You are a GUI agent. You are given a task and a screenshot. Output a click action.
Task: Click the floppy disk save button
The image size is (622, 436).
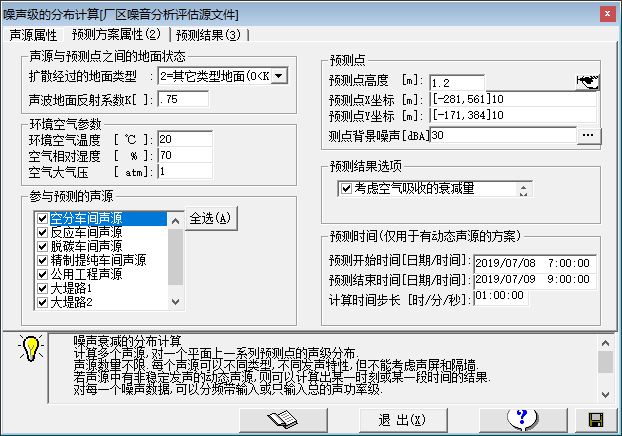pos(596,420)
